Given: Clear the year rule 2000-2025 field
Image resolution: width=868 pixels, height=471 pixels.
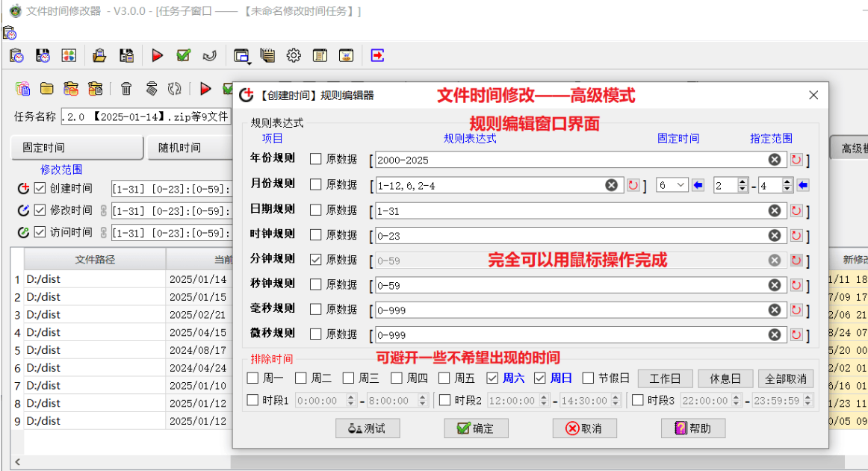Looking at the screenshot, I should coord(775,160).
